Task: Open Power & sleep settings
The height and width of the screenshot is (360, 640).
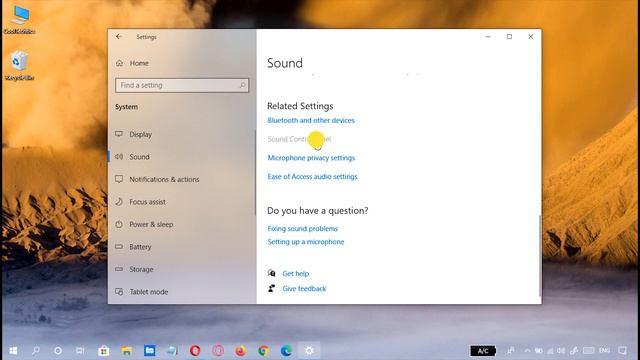Action: (151, 224)
